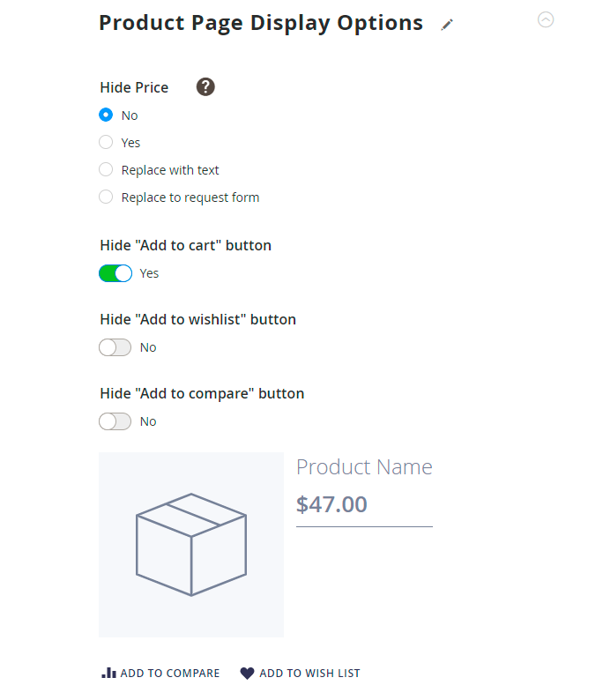Click the Hide Price help question-mark icon
This screenshot has height=700, width=603.
tap(205, 86)
